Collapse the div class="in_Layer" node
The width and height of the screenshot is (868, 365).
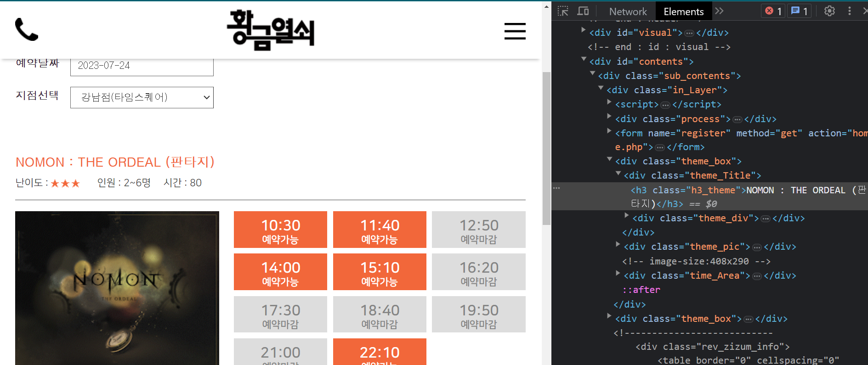click(601, 87)
